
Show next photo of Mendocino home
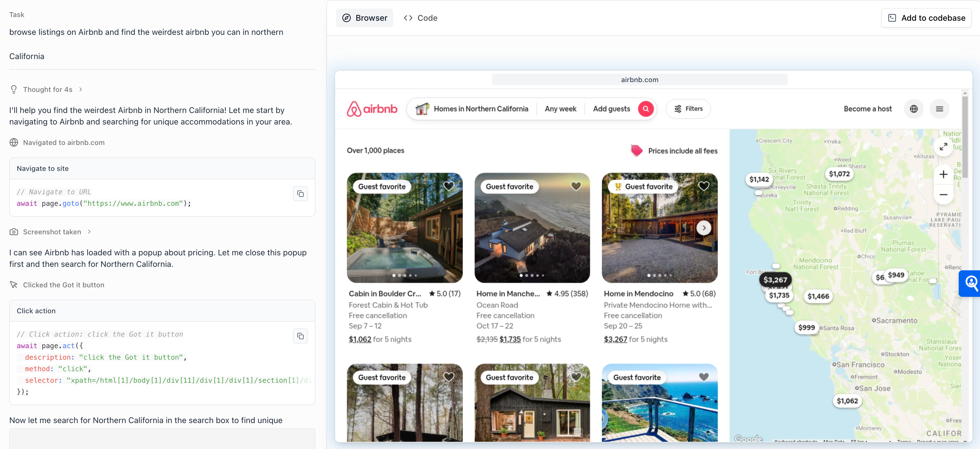tap(704, 228)
